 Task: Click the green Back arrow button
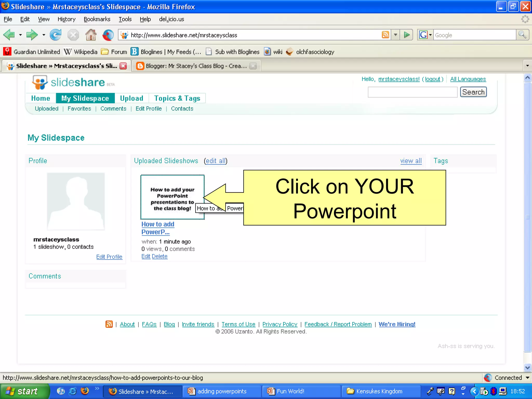pos(9,35)
